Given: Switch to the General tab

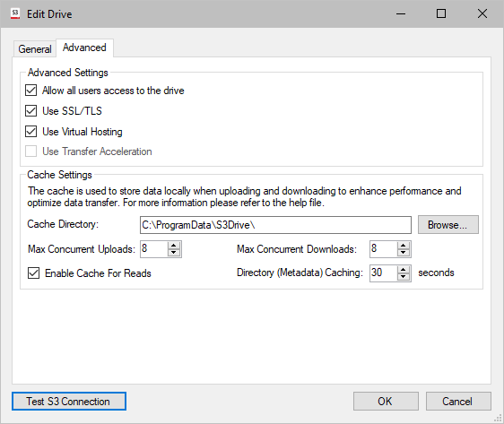Looking at the screenshot, I should [35, 49].
